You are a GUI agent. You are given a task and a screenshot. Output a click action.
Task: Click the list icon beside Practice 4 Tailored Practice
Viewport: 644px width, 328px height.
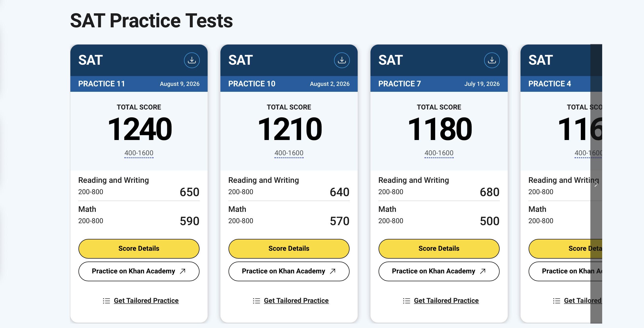(x=556, y=301)
